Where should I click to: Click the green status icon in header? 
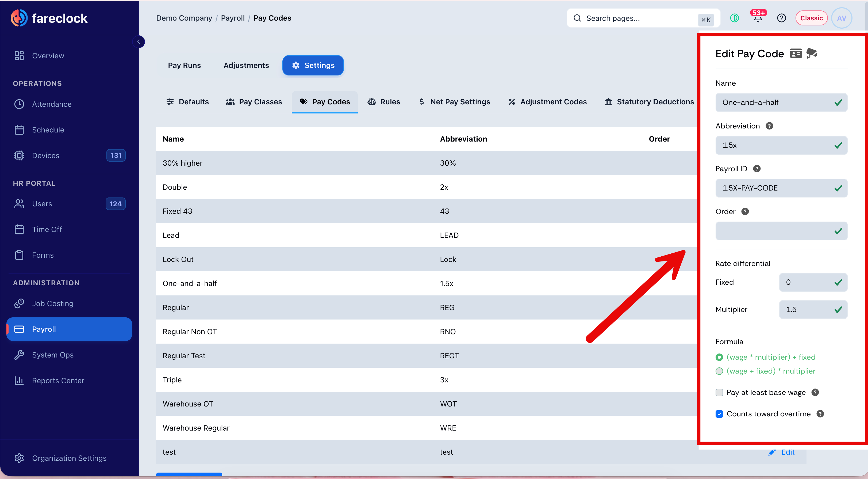pos(735,18)
